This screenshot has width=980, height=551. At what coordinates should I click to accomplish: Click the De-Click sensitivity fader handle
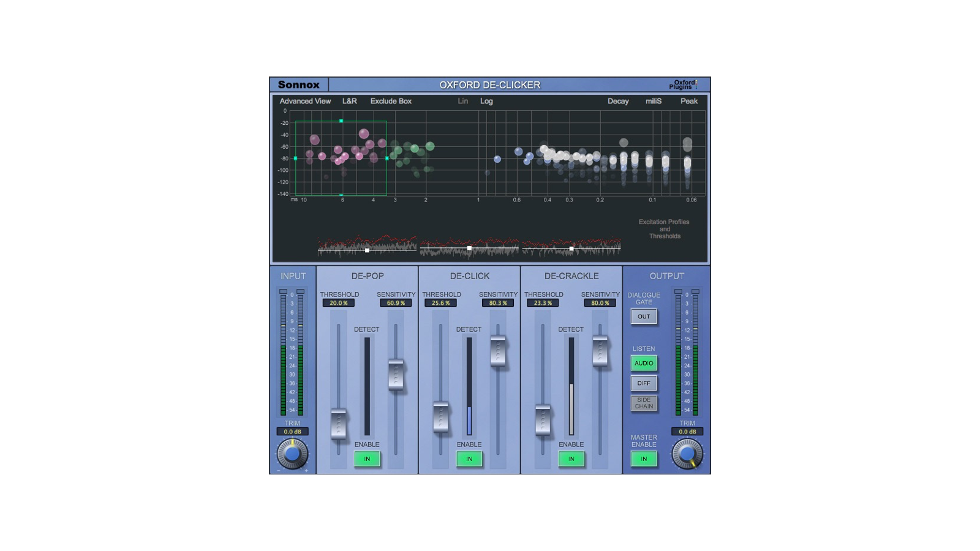498,351
